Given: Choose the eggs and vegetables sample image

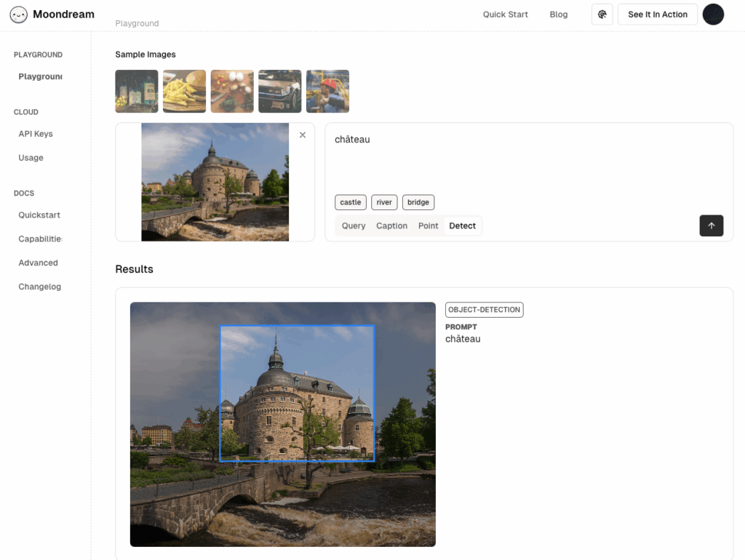Looking at the screenshot, I should click(232, 92).
